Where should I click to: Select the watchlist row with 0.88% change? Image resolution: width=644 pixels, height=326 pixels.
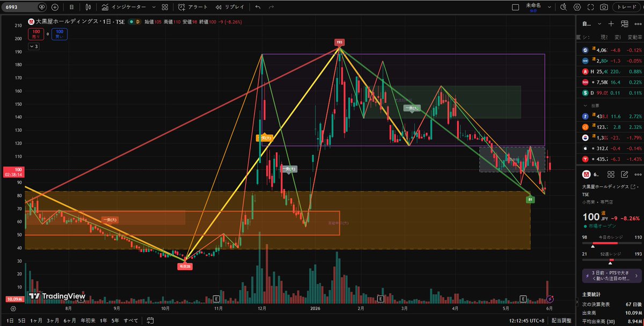tap(612, 71)
